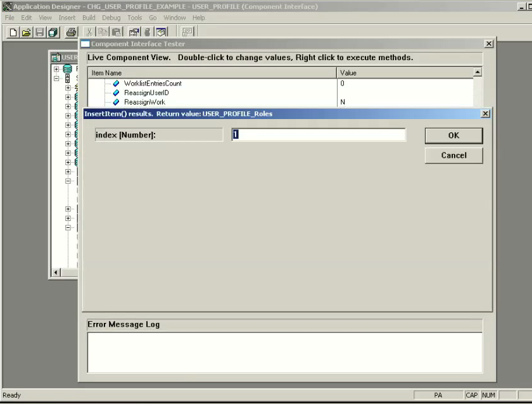The width and height of the screenshot is (532, 404).
Task: Open the File menu
Action: [x=9, y=18]
